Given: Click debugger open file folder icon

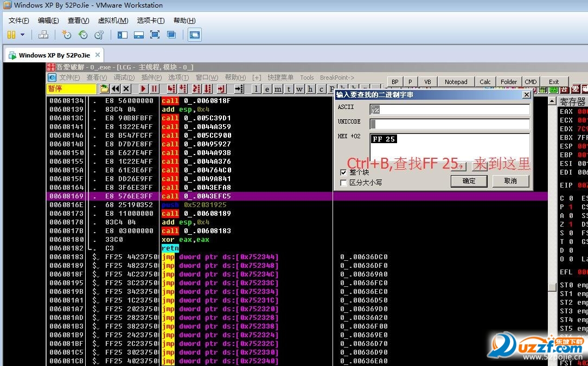Looking at the screenshot, I should click(x=104, y=89).
